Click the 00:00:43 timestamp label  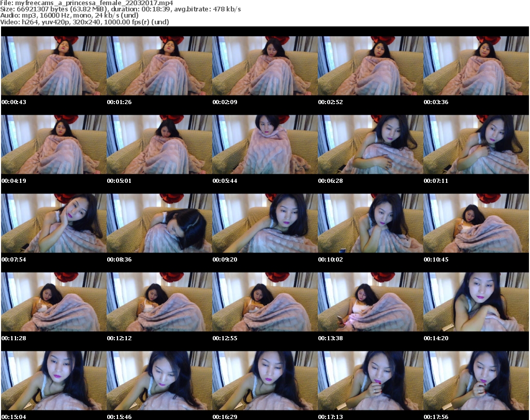tap(14, 102)
